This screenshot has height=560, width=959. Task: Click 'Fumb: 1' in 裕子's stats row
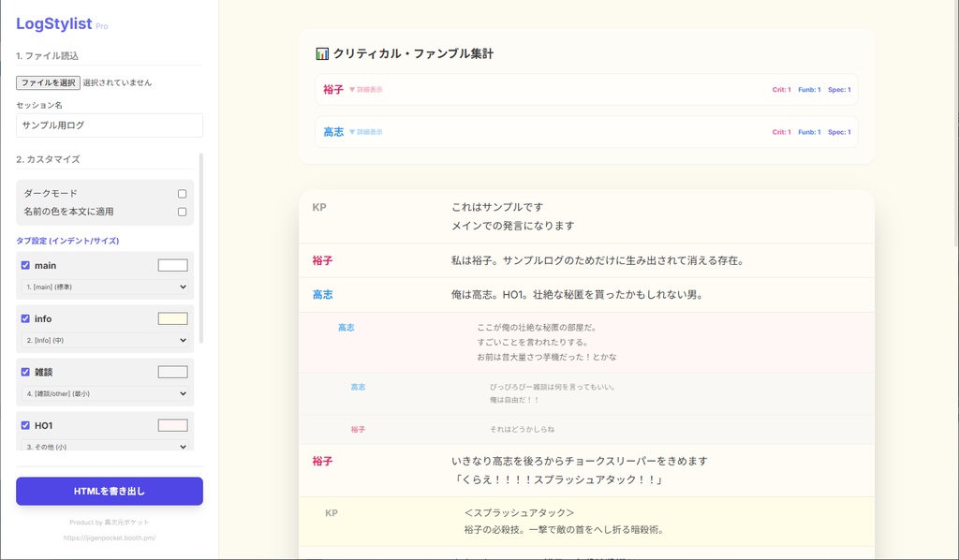(x=809, y=90)
